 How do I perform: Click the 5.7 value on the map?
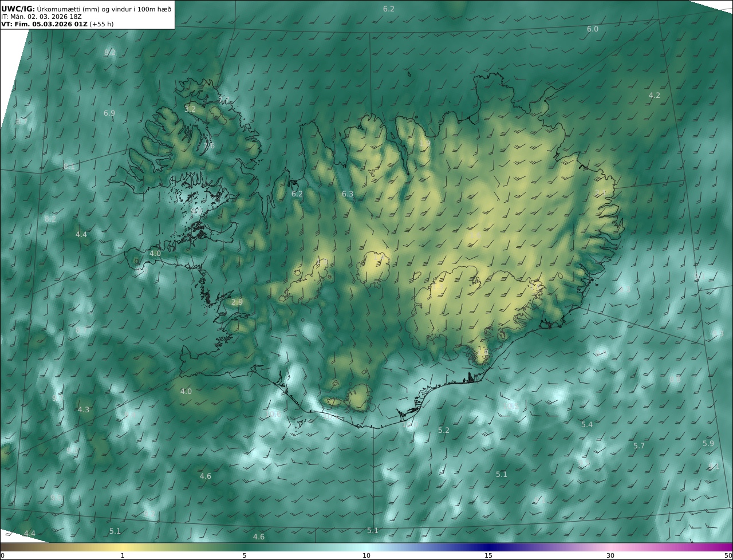pyautogui.click(x=639, y=445)
